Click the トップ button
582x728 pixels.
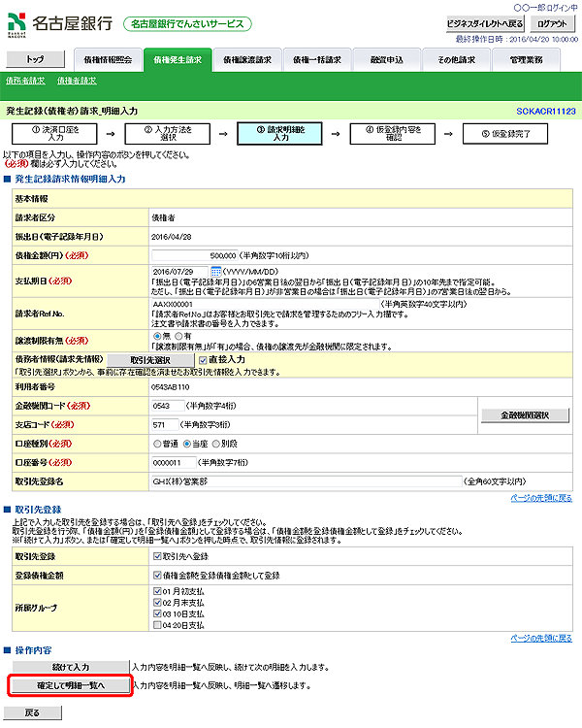[35, 59]
